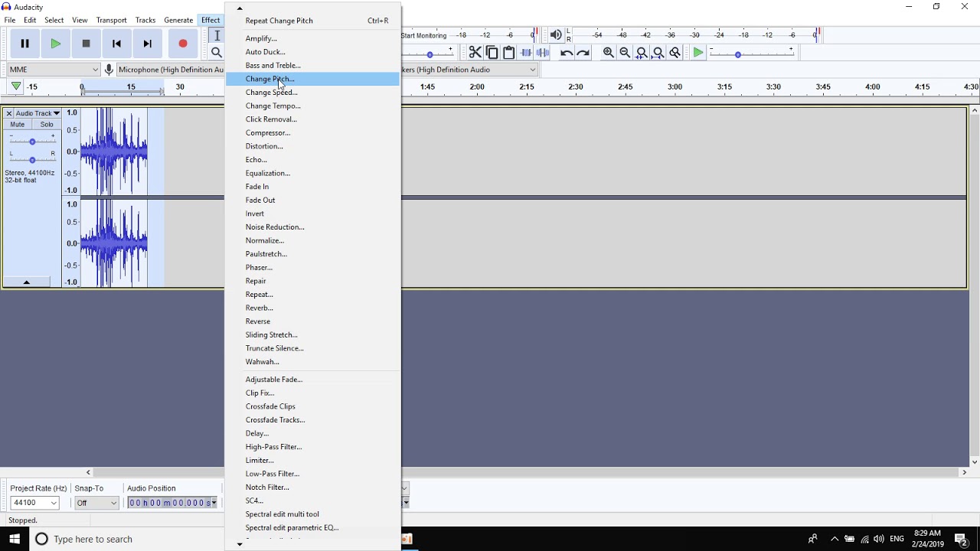This screenshot has width=980, height=551.
Task: Click the green playhead pin icon
Action: point(16,87)
